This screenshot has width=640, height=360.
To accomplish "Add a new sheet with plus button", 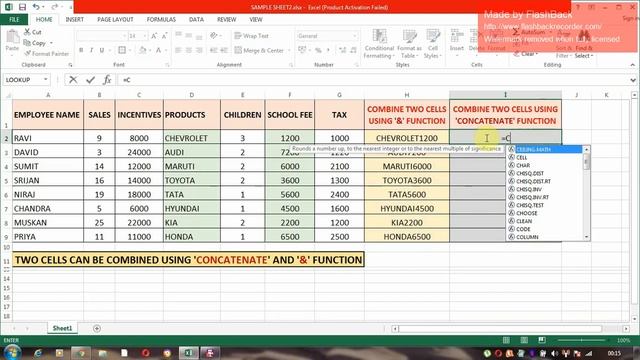I will tap(97, 329).
